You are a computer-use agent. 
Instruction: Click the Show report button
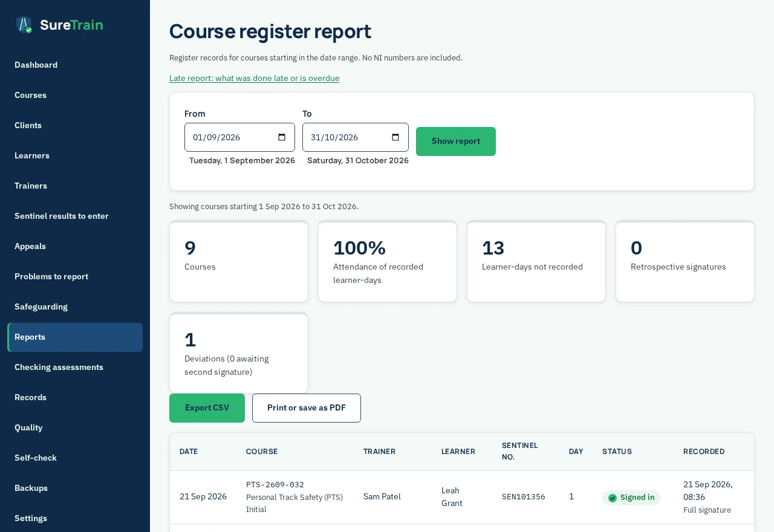click(x=456, y=141)
